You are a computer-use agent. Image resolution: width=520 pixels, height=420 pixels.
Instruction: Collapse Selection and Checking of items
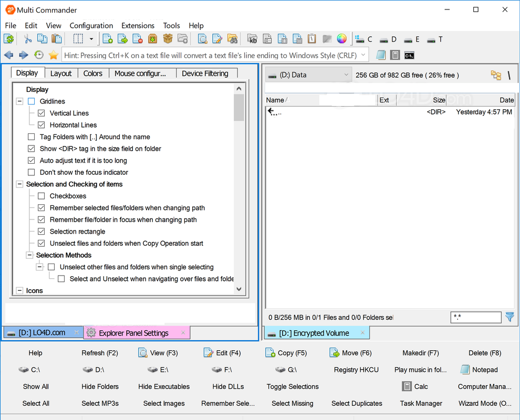pos(19,184)
